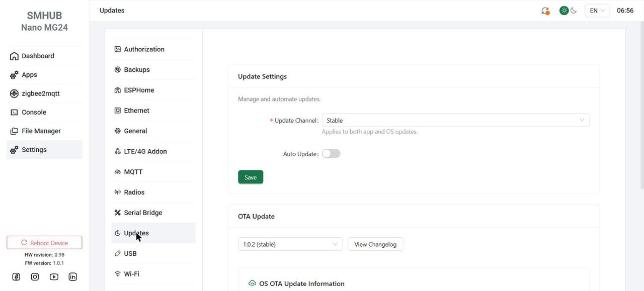This screenshot has height=291, width=644.
Task: Select Settings in the main sidebar
Action: pos(44,150)
